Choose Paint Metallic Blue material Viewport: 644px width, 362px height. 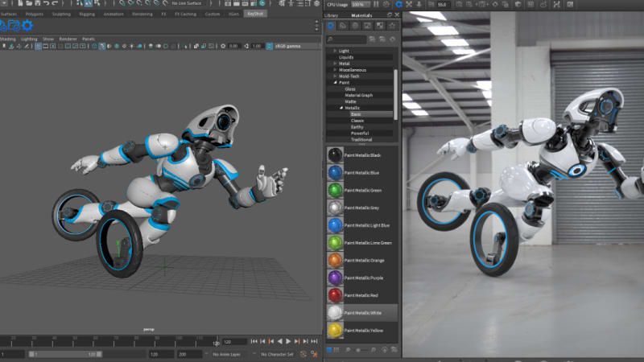click(x=361, y=173)
